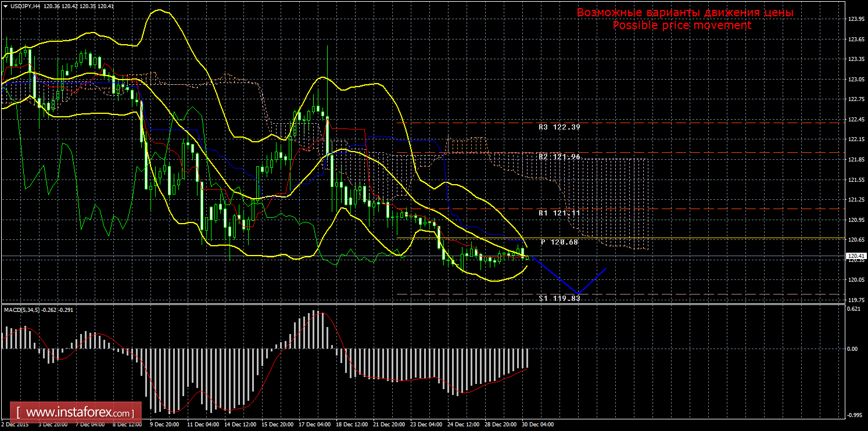Screen dimensions: 868x431
Task: Click the current price tag 120.41
Action: 856,256
